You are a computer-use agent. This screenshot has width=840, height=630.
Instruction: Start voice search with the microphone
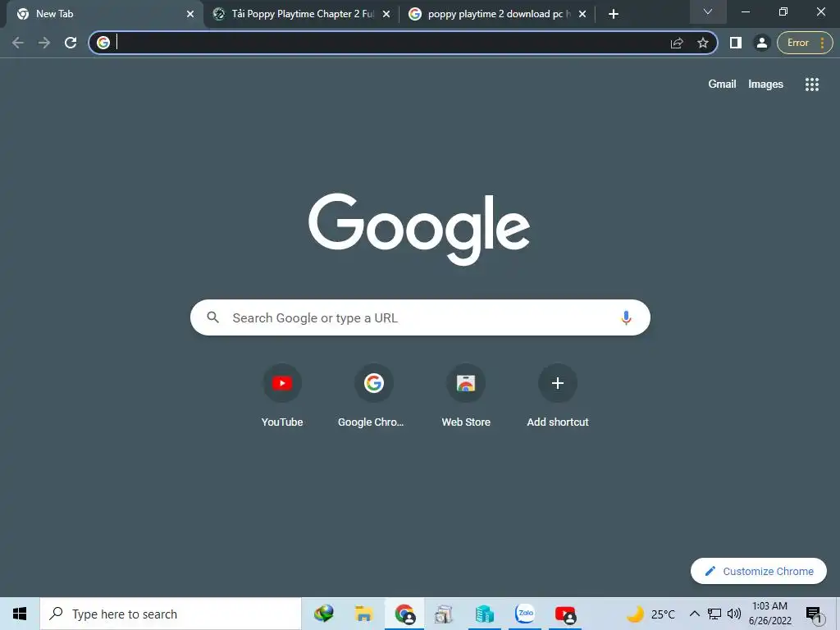tap(626, 317)
